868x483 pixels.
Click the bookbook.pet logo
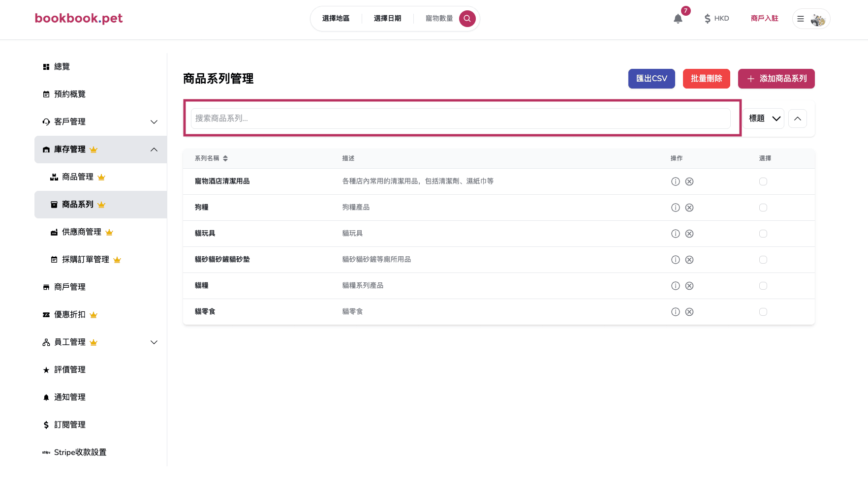[79, 18]
